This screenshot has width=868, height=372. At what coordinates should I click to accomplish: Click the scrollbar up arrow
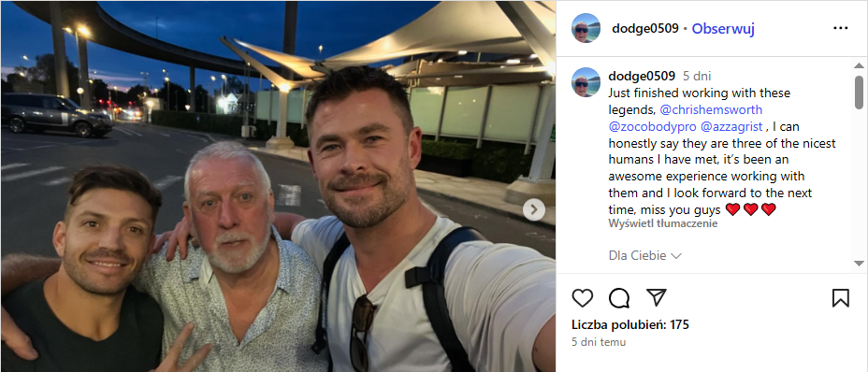click(859, 65)
